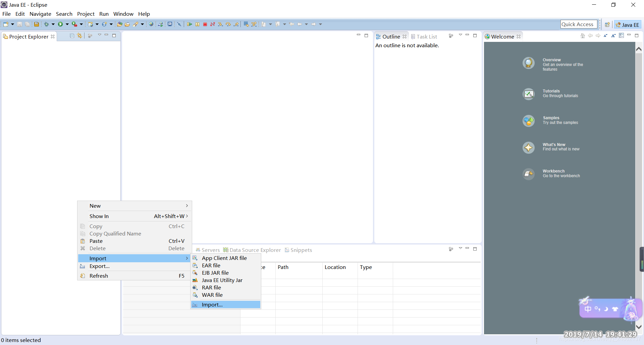
Task: Toggle the Chinese input mode indicator in IME bar
Action: [588, 309]
